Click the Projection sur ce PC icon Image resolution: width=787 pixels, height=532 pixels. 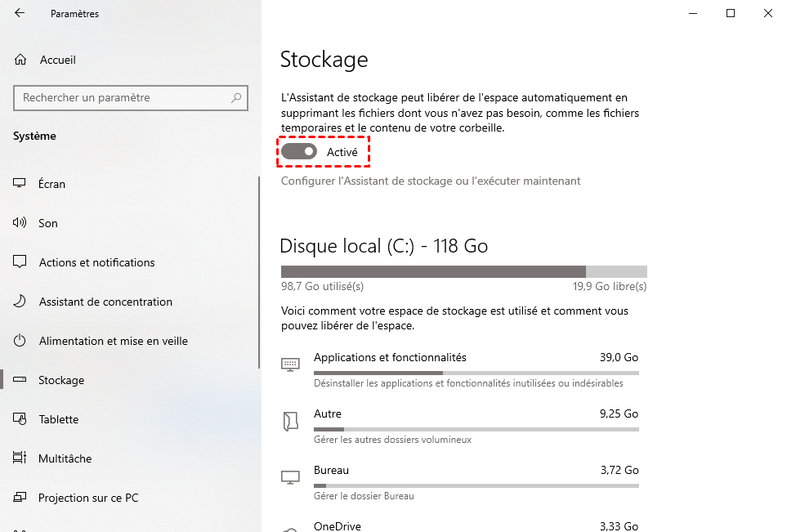[x=20, y=497]
